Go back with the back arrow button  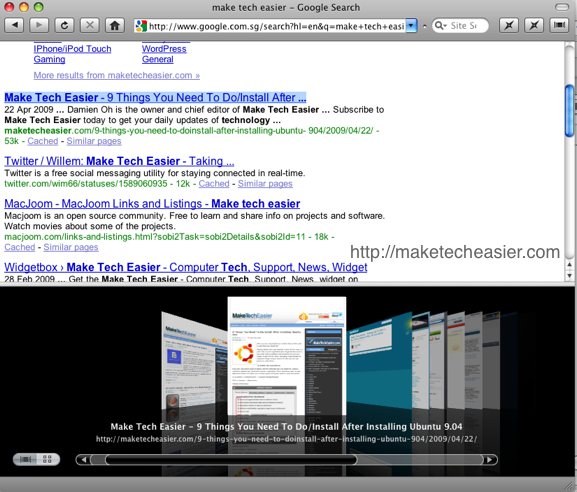pyautogui.click(x=14, y=25)
